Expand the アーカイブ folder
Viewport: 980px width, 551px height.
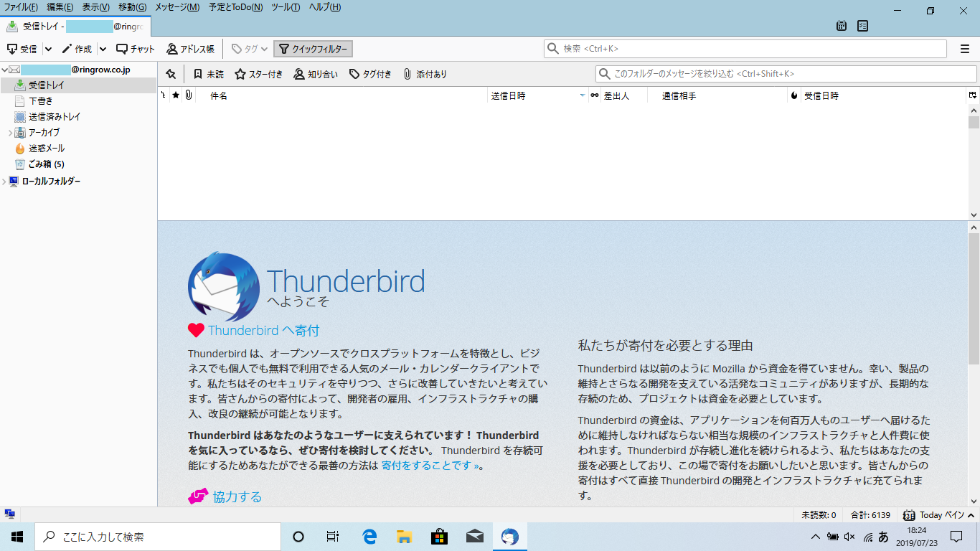point(10,133)
